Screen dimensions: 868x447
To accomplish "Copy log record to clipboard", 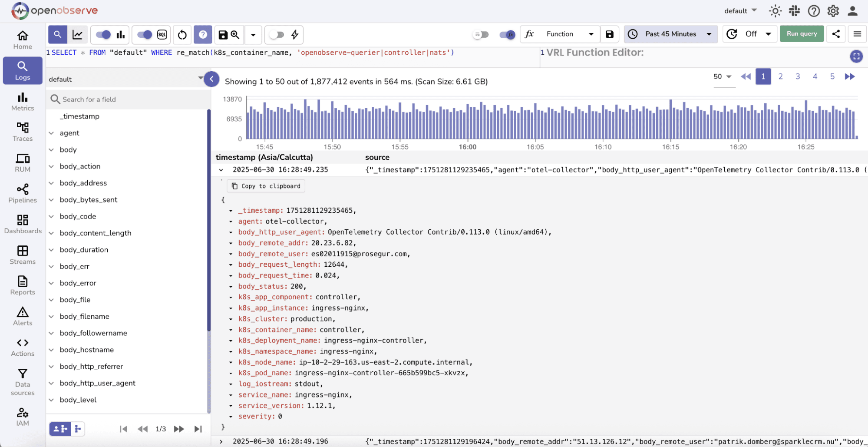I will [x=266, y=186].
